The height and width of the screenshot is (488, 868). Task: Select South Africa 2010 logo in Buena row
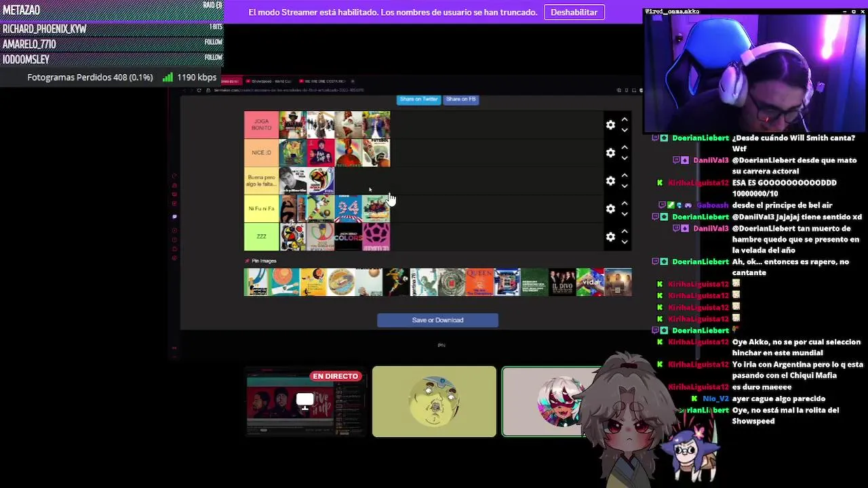click(x=321, y=181)
